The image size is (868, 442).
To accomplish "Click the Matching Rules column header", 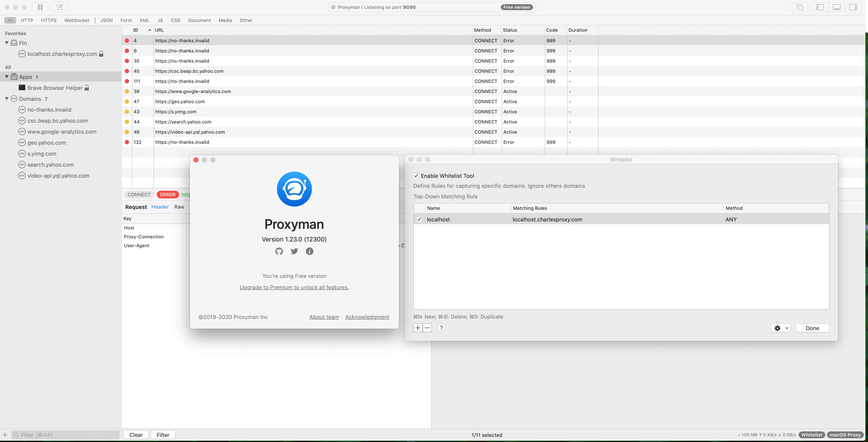I will click(617, 208).
